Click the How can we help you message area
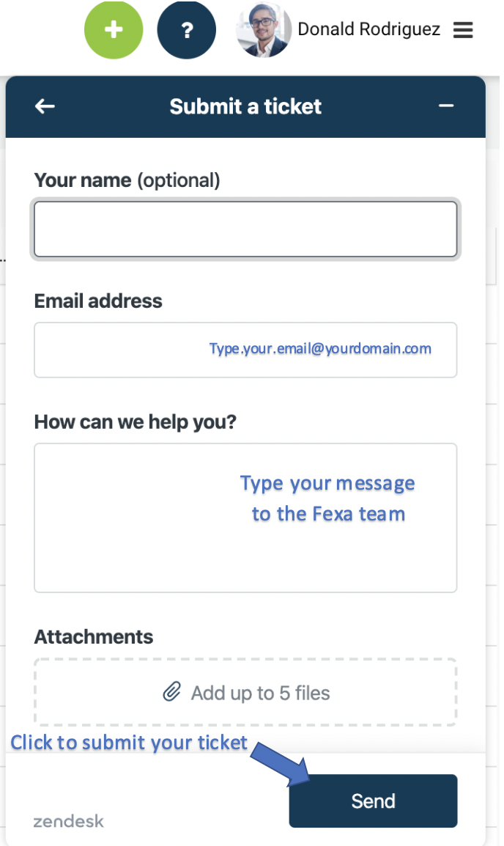504x846 pixels. point(245,517)
